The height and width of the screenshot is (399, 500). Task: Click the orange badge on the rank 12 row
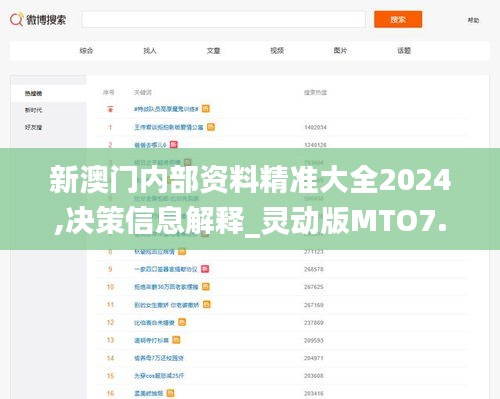(182, 322)
